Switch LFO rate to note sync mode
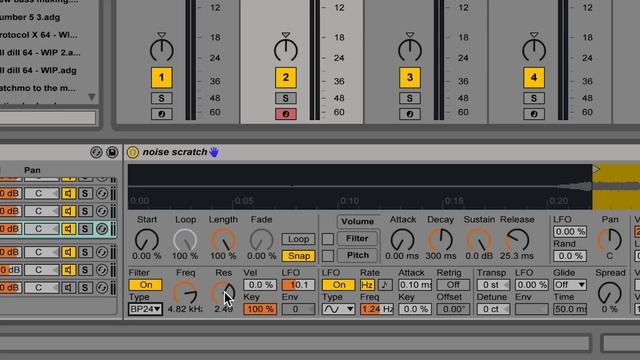Image resolution: width=640 pixels, height=360 pixels. (384, 285)
